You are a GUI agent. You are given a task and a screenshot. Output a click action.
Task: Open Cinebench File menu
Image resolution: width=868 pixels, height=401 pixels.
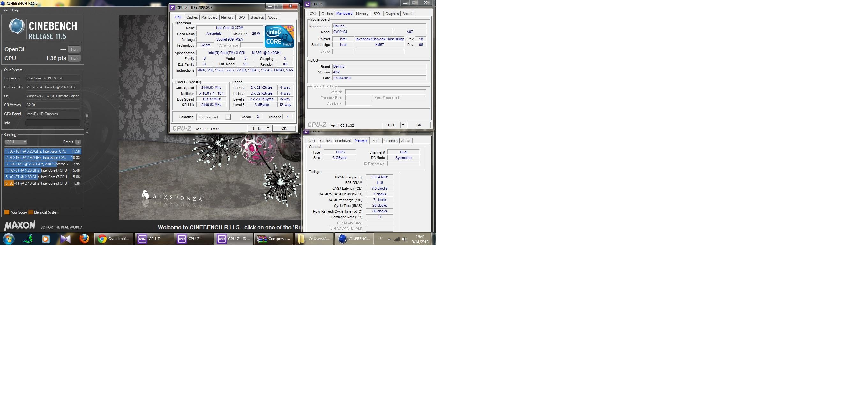coord(5,10)
